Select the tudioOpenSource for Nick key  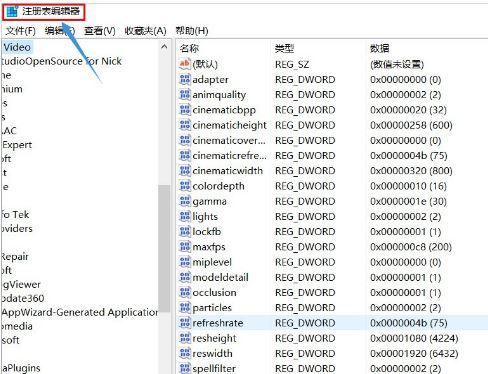point(62,61)
